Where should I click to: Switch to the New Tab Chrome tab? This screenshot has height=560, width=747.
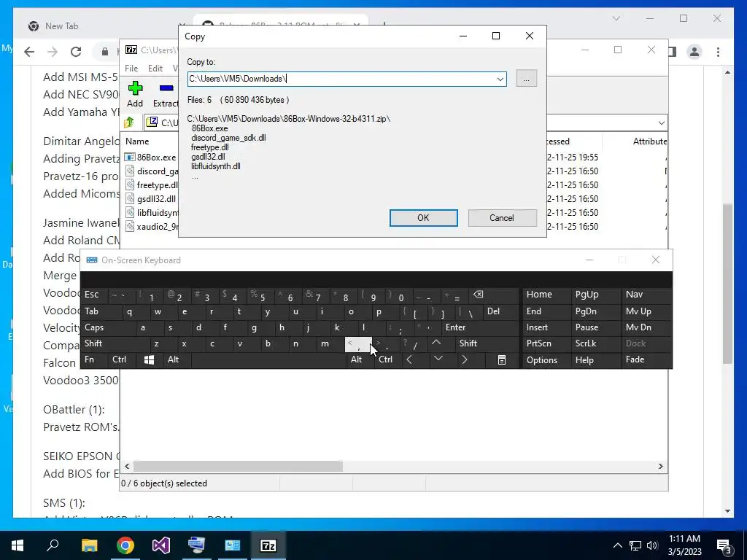pos(61,26)
